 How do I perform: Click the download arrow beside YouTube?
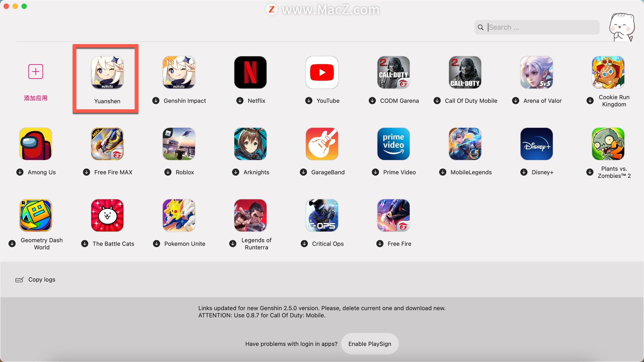pyautogui.click(x=309, y=101)
